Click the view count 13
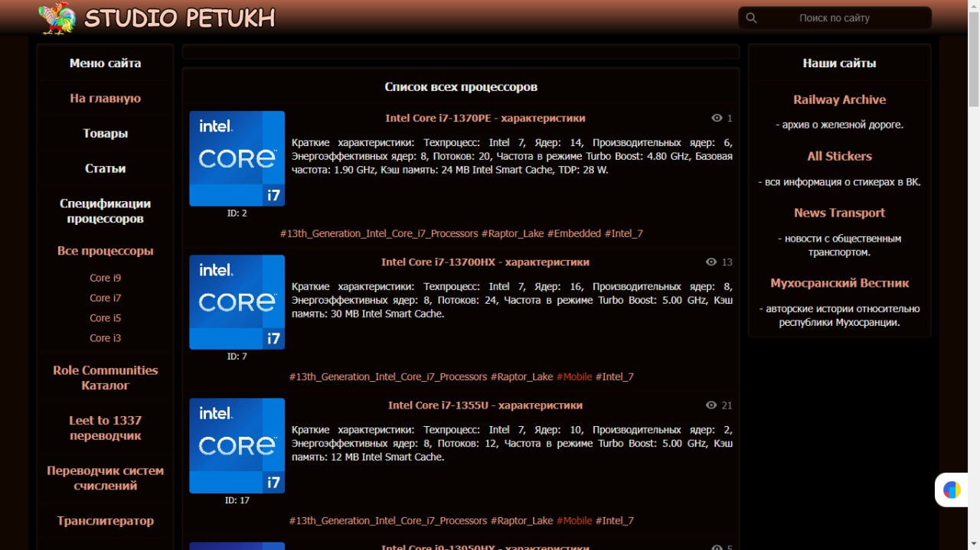 727,262
